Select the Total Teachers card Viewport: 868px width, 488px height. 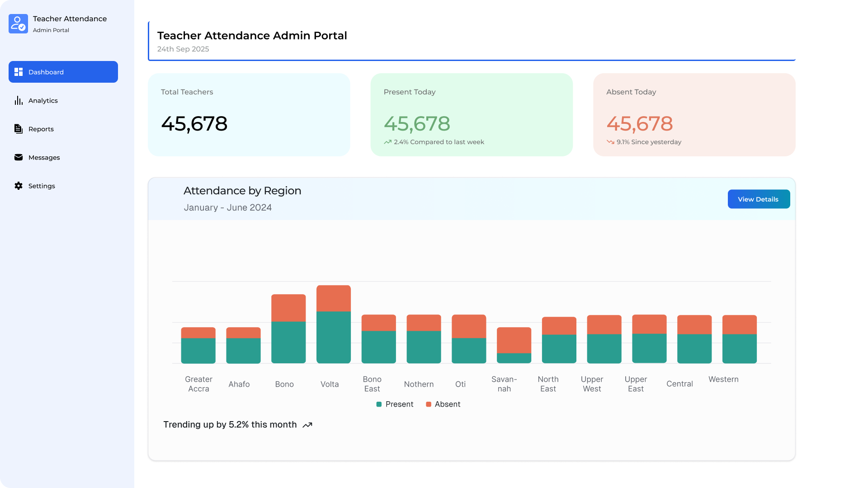249,115
